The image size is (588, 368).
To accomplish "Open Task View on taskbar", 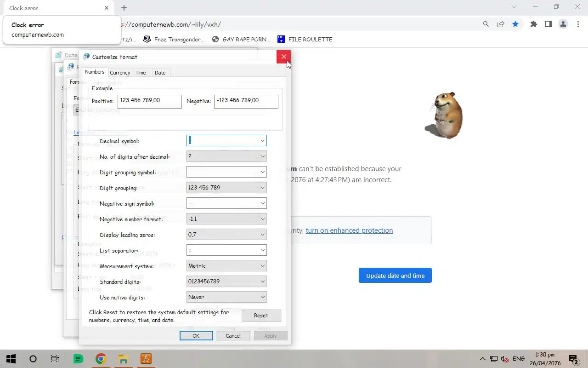I will [55, 359].
